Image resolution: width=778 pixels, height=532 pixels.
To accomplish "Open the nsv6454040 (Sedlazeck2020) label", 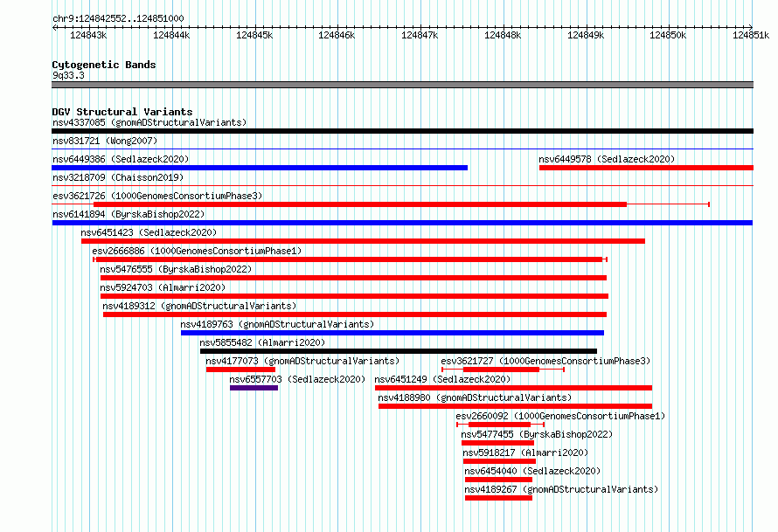I will (532, 471).
